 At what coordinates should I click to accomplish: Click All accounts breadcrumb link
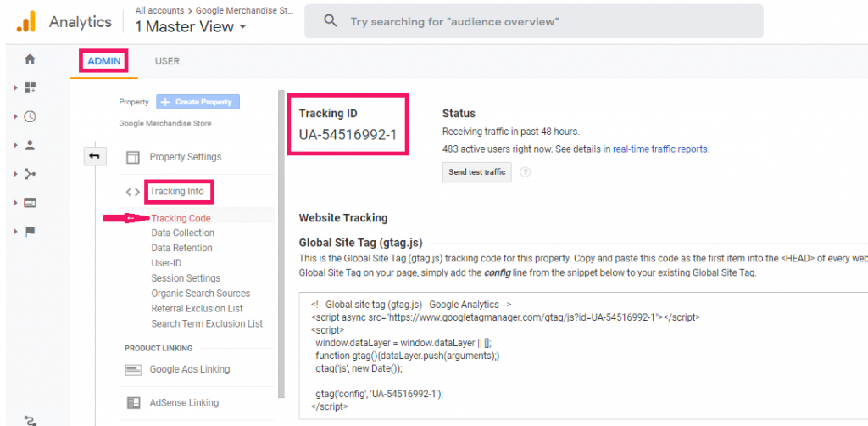(159, 10)
